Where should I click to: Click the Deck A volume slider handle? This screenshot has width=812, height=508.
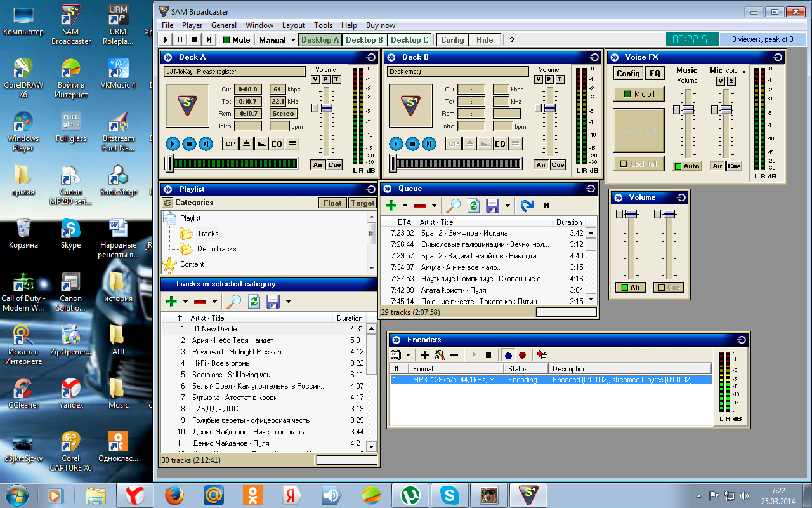tap(326, 108)
